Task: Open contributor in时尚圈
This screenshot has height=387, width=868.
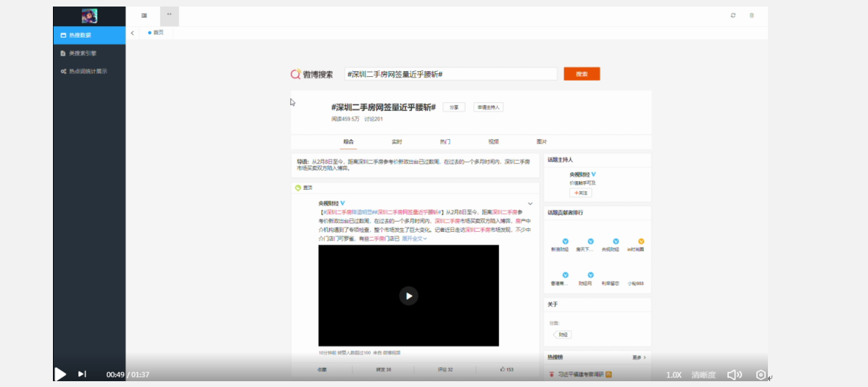Action: coord(635,249)
